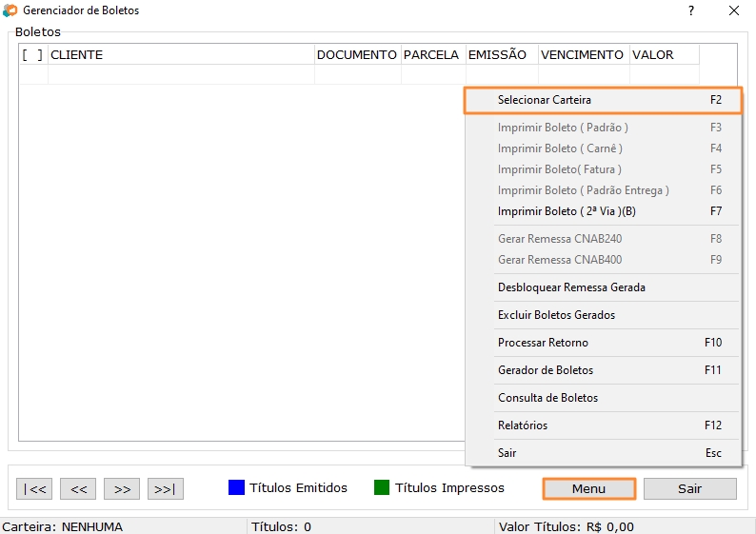Image resolution: width=756 pixels, height=534 pixels.
Task: Click the green Títulos Impressos color swatch
Action: pos(382,488)
